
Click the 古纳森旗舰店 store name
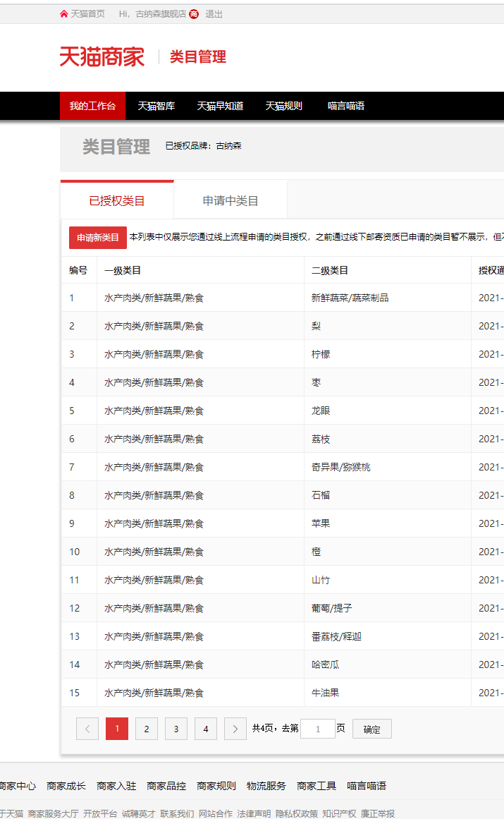[x=161, y=14]
